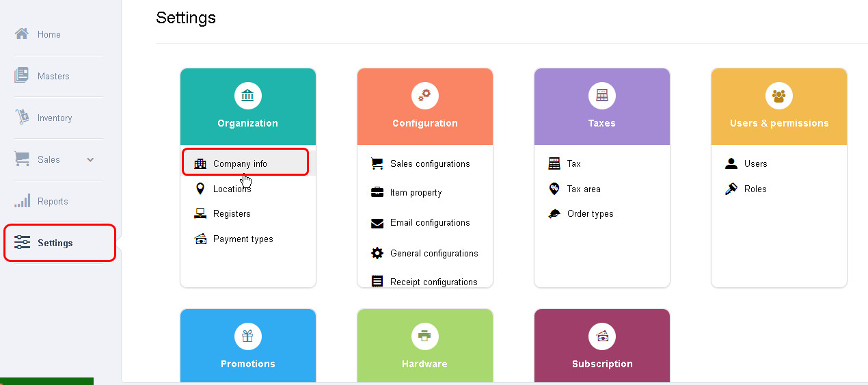
Task: Click the Hardware printer icon
Action: [x=424, y=336]
